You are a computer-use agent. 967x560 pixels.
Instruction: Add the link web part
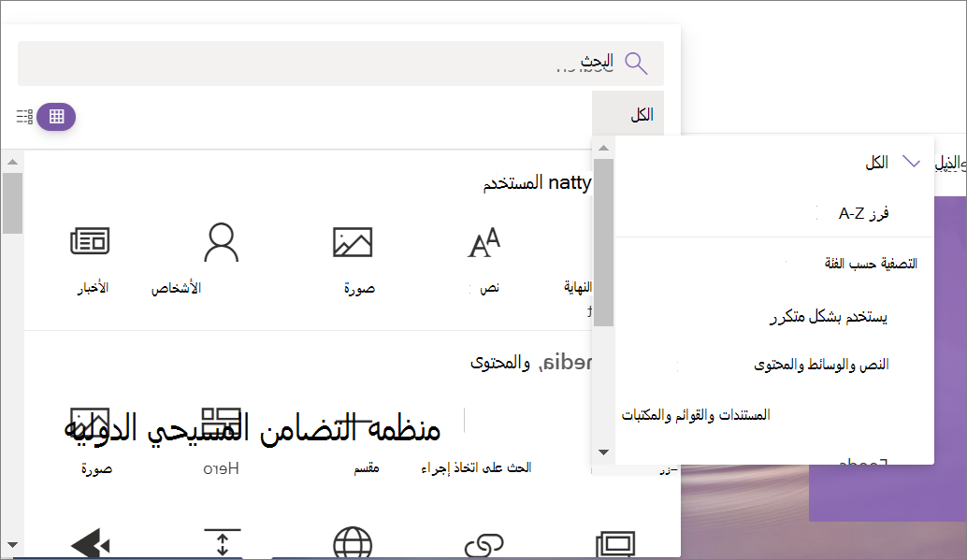tap(484, 545)
